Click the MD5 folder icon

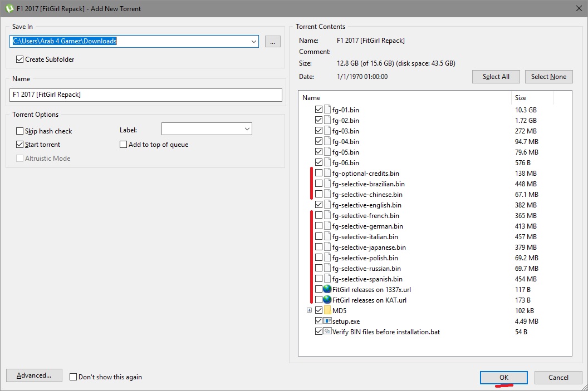(x=327, y=310)
